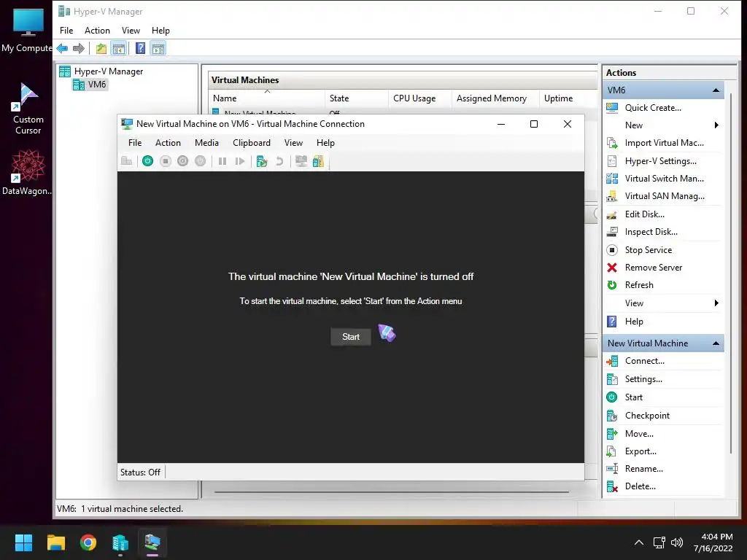Open the Help menu in VM Connection window
Viewport: 747px width, 560px height.
pos(325,143)
